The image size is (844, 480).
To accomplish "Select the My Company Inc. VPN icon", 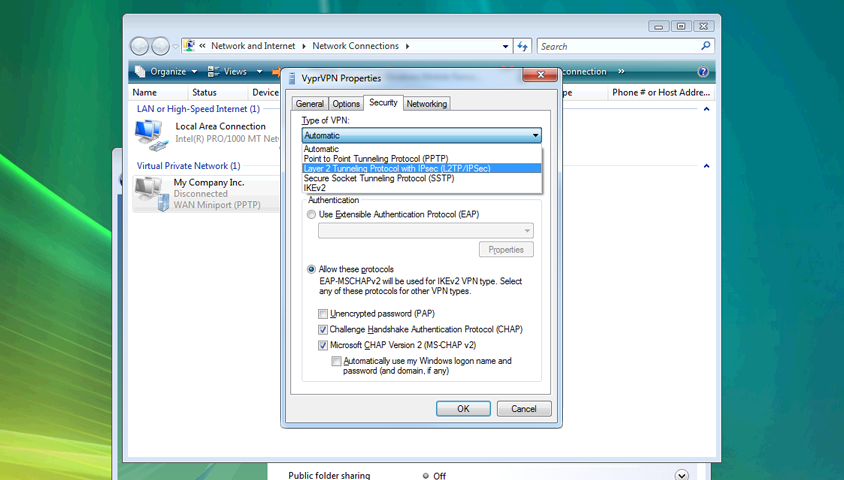I will tap(150, 192).
